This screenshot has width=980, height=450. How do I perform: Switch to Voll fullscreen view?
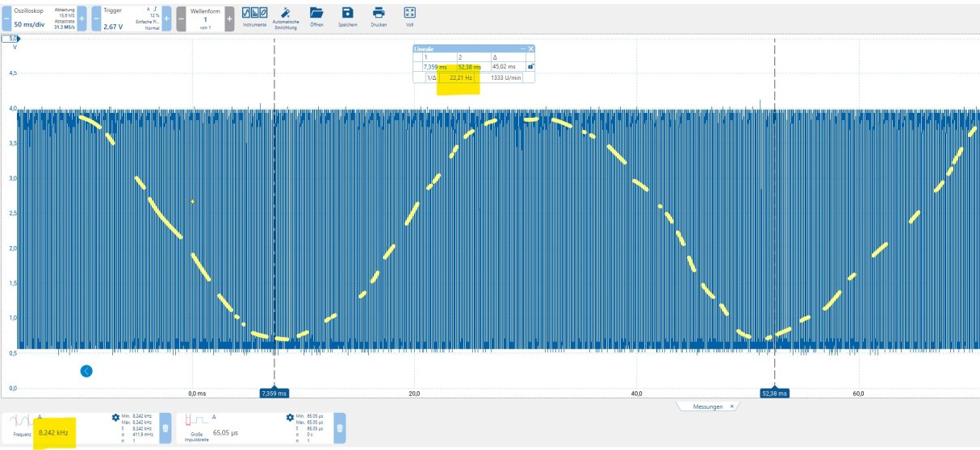409,16
